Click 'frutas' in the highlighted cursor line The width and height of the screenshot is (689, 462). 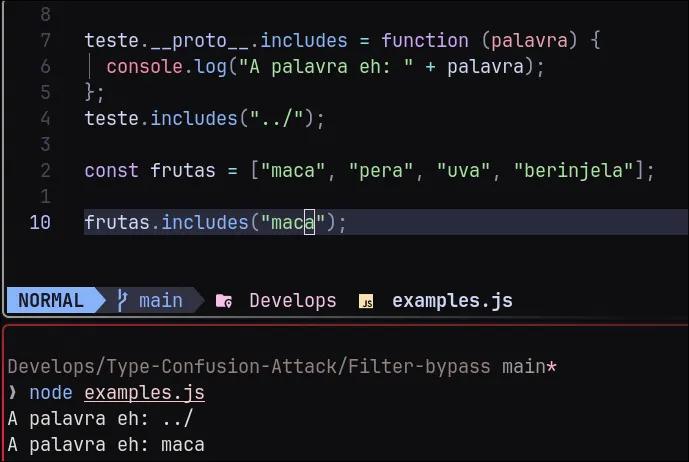117,222
